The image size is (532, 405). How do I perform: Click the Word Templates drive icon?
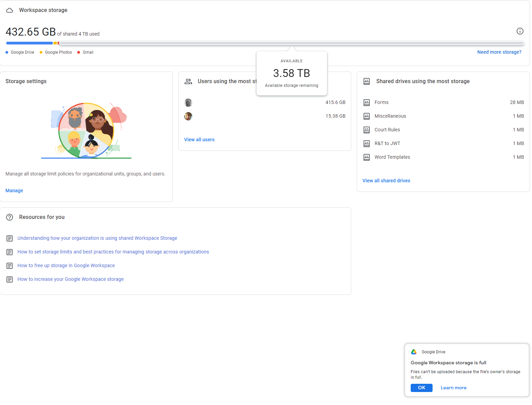pos(367,157)
